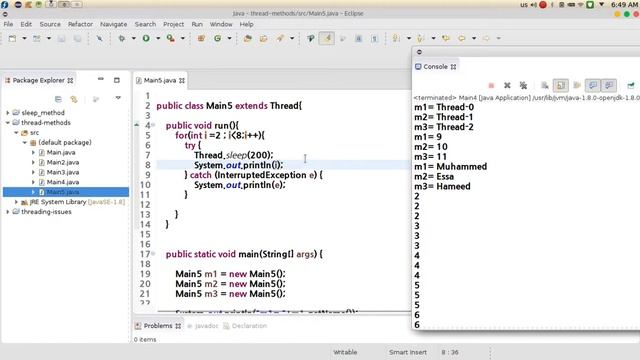This screenshot has height=360, width=640.
Task: Click the Open Type toolbar icon
Action: coord(247,38)
